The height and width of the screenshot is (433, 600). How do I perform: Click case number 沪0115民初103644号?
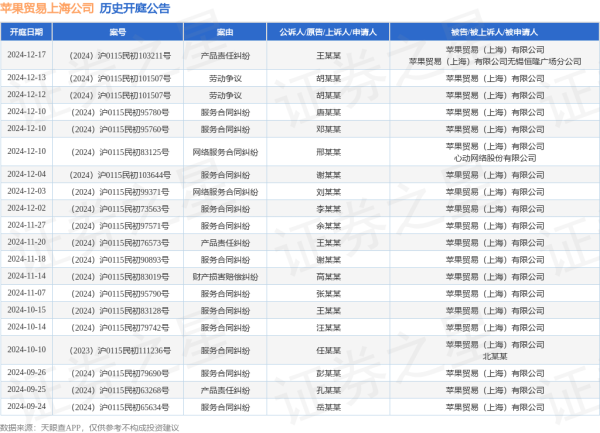pos(120,175)
